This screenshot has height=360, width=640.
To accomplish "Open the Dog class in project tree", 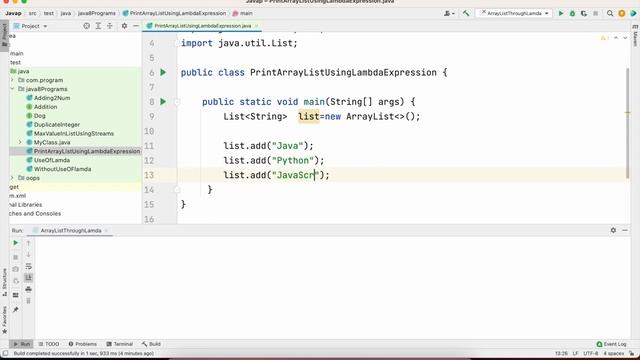I will point(40,116).
